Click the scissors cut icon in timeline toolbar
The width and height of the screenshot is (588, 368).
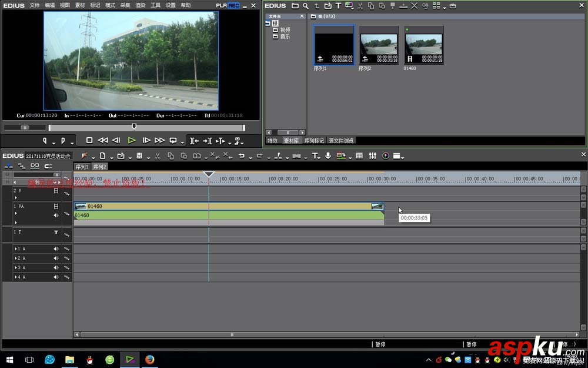[158, 156]
